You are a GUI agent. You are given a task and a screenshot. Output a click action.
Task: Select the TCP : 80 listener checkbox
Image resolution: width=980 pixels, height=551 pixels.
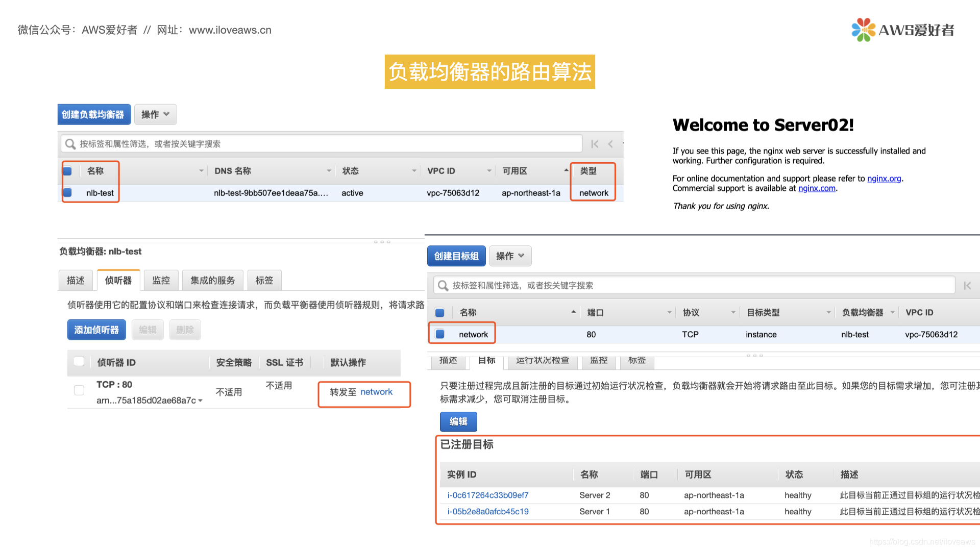[79, 390]
